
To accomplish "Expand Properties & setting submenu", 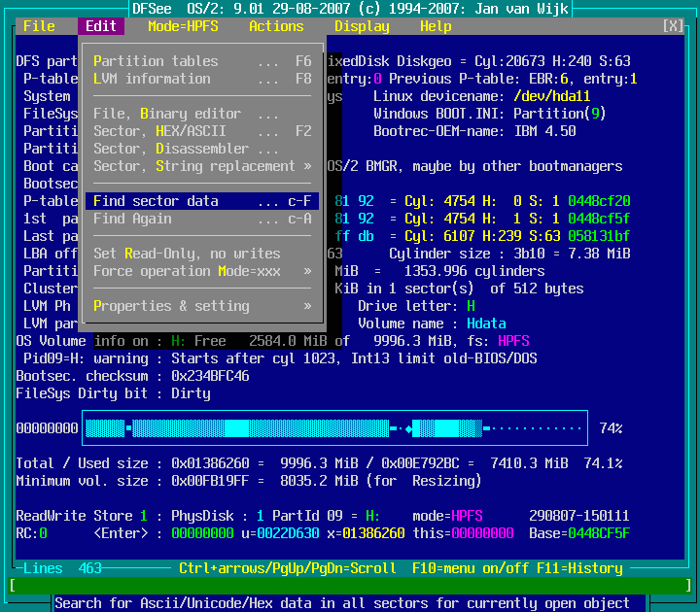I will coord(202,306).
